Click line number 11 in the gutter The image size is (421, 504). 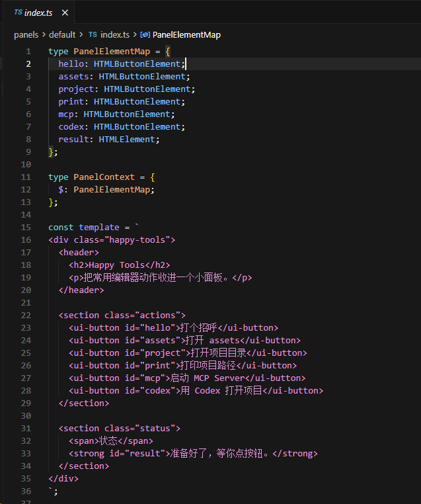[x=26, y=177]
